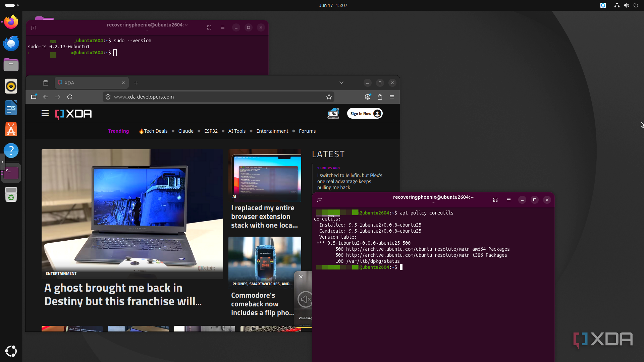This screenshot has height=362, width=644.
Task: Open a new browser tab with the plus
Action: click(x=136, y=83)
